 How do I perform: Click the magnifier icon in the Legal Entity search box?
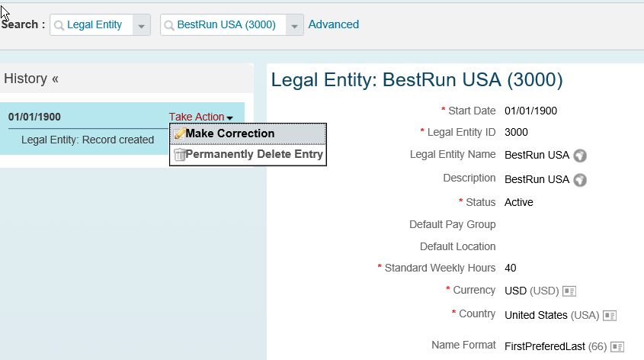tap(59, 25)
